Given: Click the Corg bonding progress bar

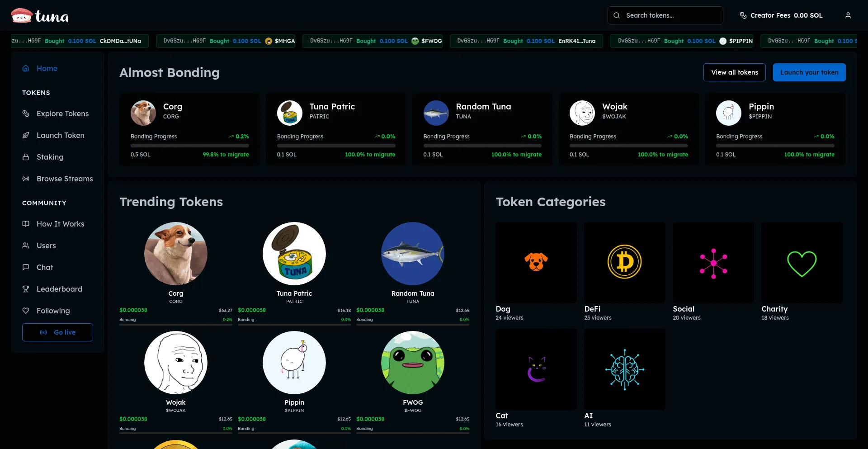Looking at the screenshot, I should tap(189, 146).
